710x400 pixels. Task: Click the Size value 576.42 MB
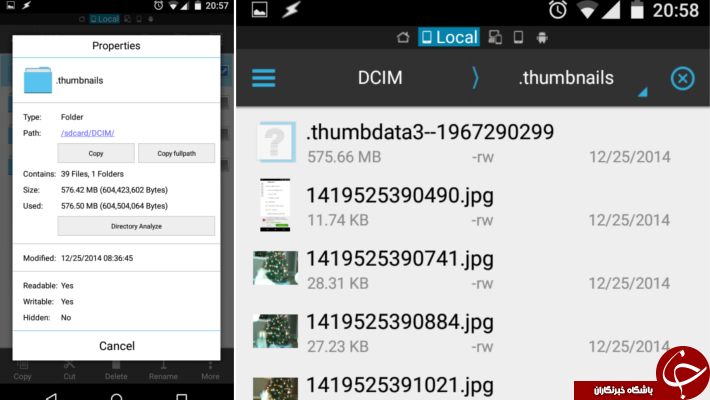tap(114, 190)
